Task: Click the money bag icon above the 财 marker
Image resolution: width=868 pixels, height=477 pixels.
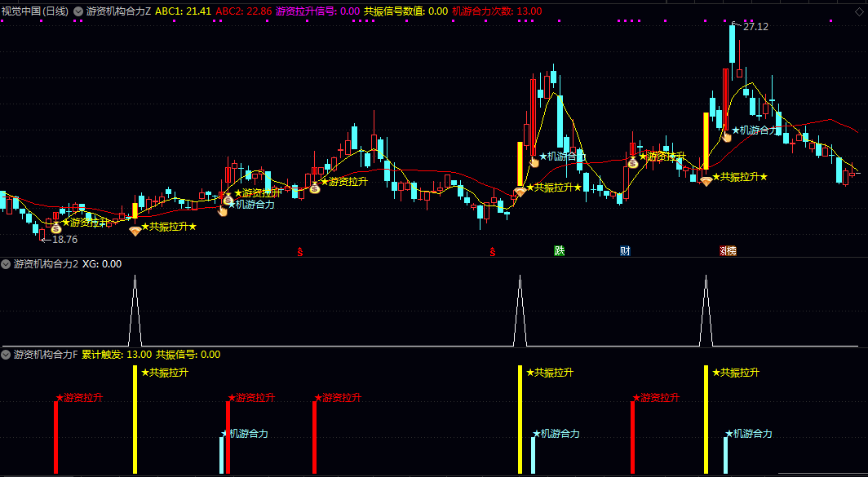Action: [633, 162]
